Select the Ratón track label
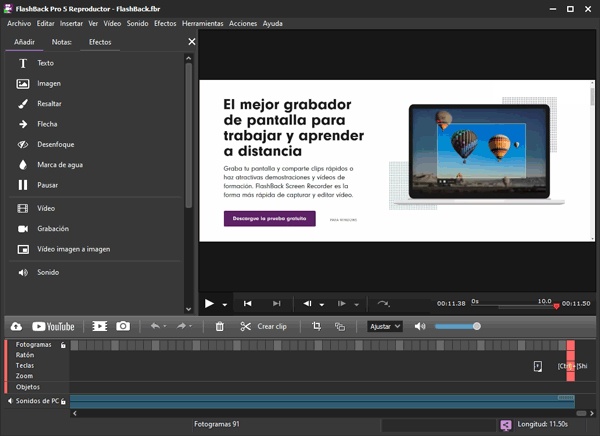600x436 pixels. 24,355
